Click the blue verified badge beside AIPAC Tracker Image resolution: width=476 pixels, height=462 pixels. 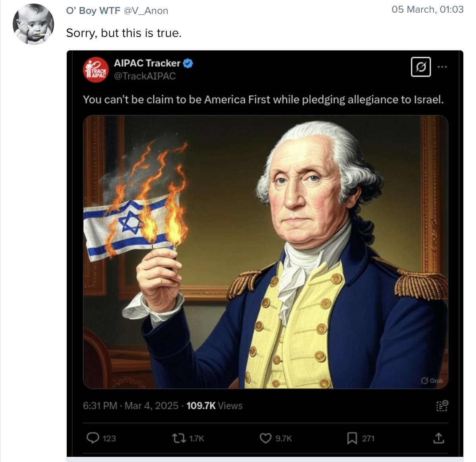(188, 64)
